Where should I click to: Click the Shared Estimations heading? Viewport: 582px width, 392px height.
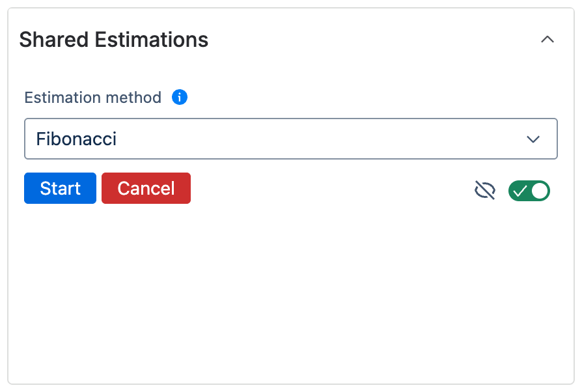[x=114, y=40]
